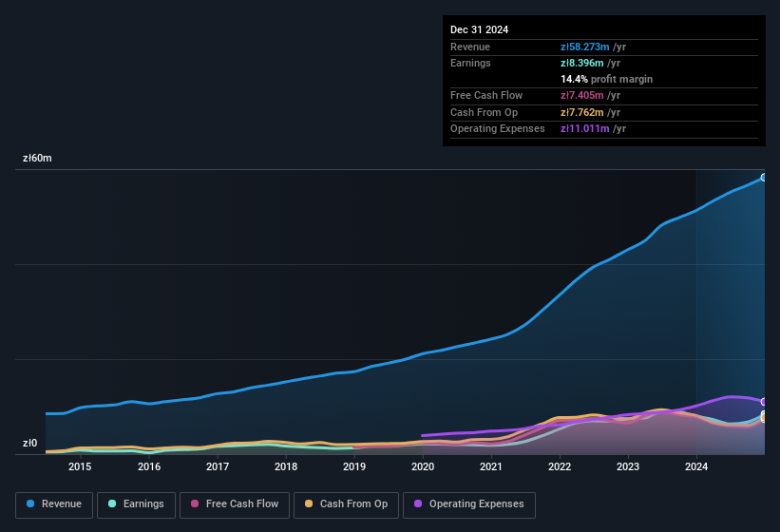The height and width of the screenshot is (532, 780).
Task: Click the Revenue endpoint marker on blue line
Action: tap(764, 178)
